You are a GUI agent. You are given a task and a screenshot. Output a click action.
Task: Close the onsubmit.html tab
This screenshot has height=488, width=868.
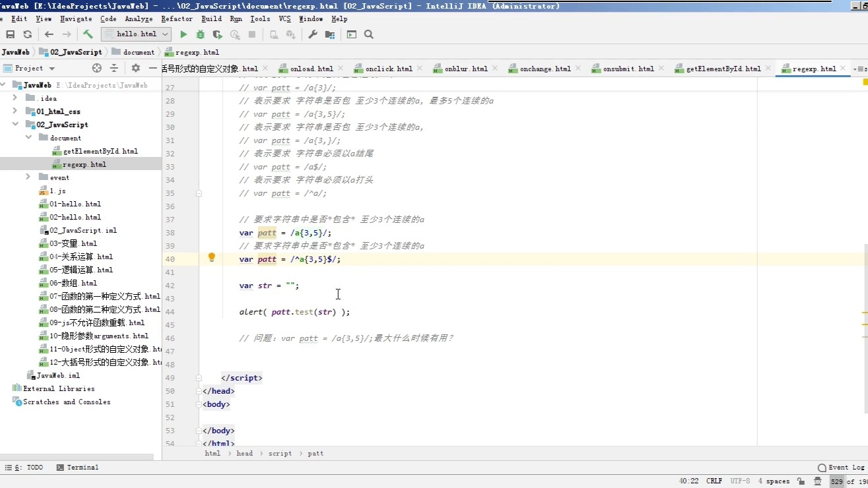(661, 69)
